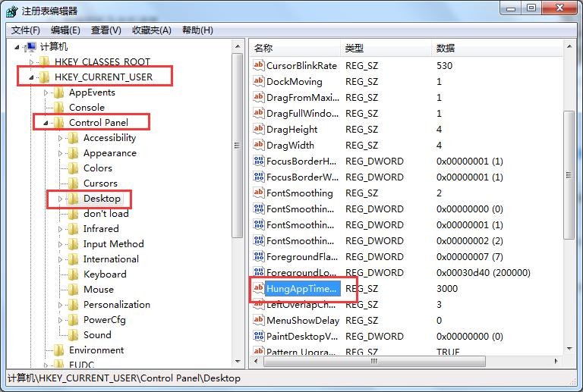Click the HungAppTime... string value icon
583x392 pixels.
pos(258,288)
